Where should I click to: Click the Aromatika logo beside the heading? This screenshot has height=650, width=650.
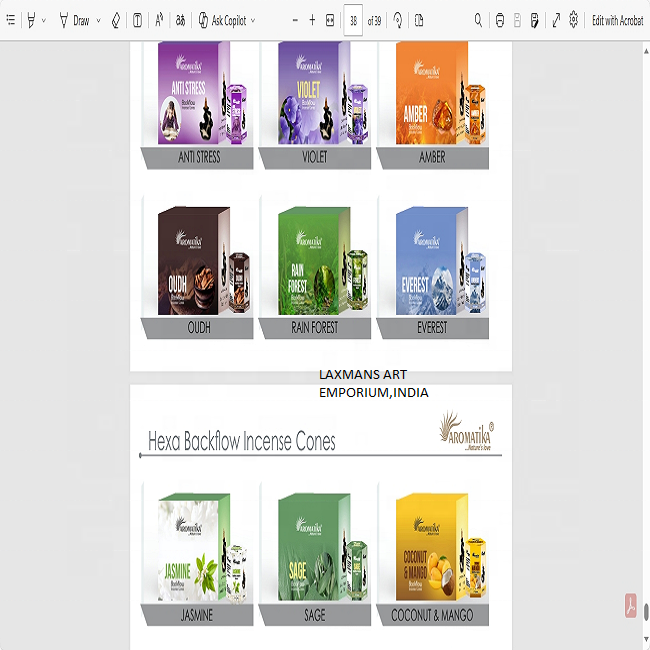tap(467, 431)
